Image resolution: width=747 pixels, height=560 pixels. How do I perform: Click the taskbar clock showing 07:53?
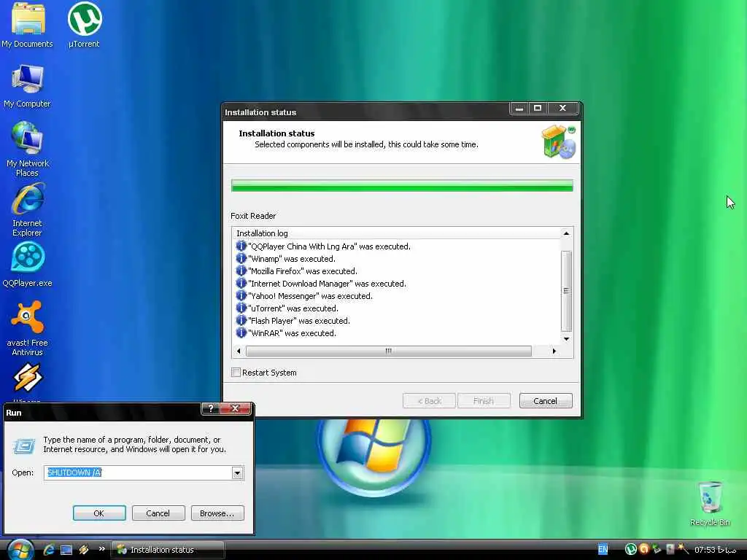coord(715,550)
